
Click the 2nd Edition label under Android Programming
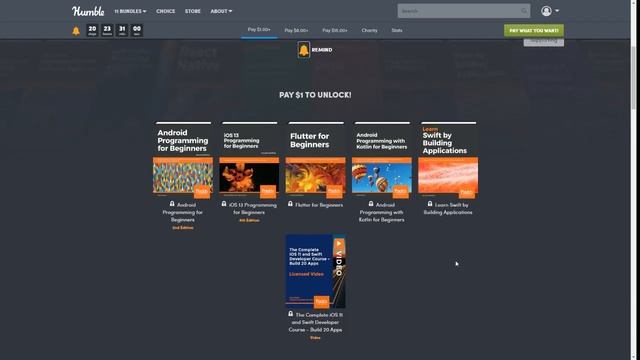pos(183,228)
